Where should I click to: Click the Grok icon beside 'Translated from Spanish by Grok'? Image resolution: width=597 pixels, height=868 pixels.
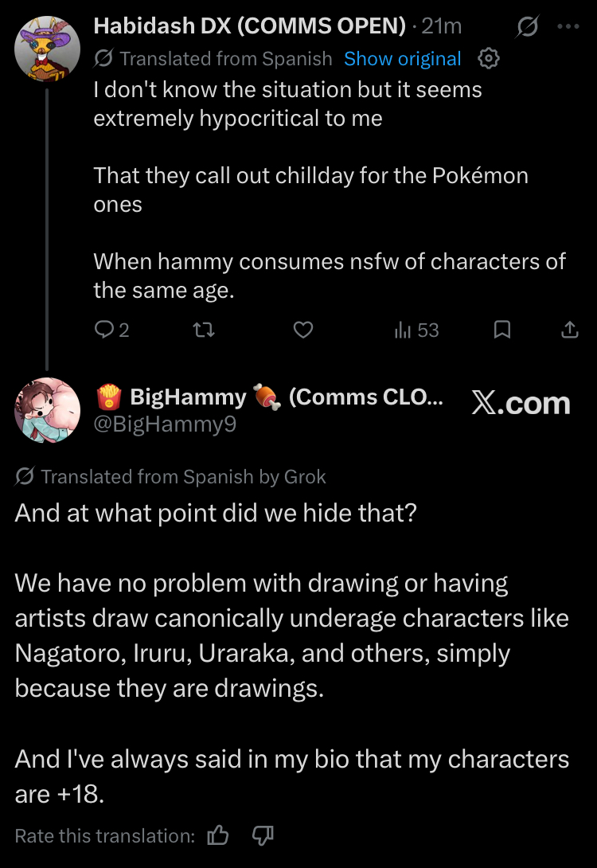25,476
